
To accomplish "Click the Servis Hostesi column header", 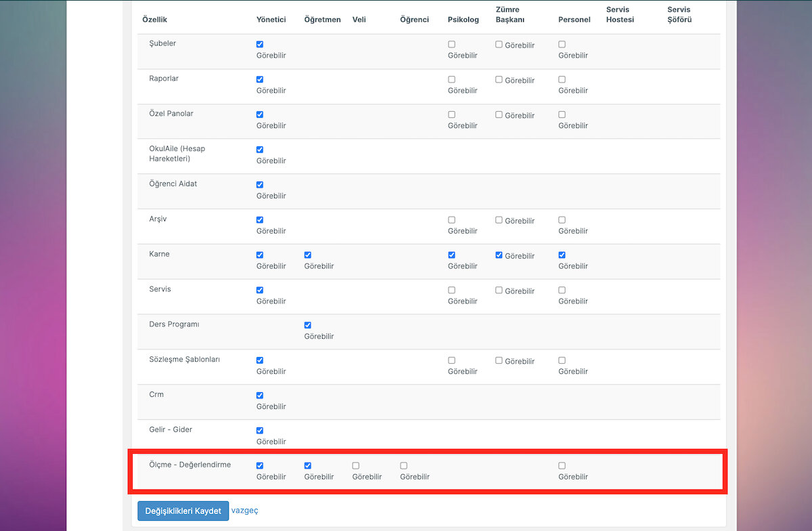I will (x=621, y=15).
